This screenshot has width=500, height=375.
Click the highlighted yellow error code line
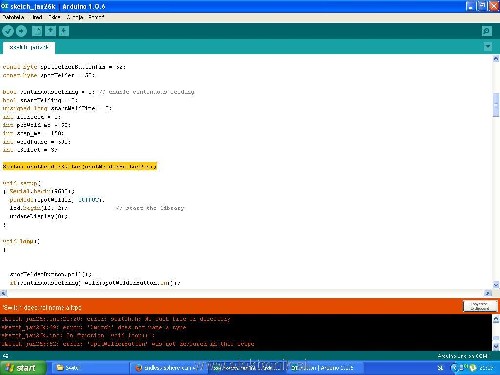(80, 166)
